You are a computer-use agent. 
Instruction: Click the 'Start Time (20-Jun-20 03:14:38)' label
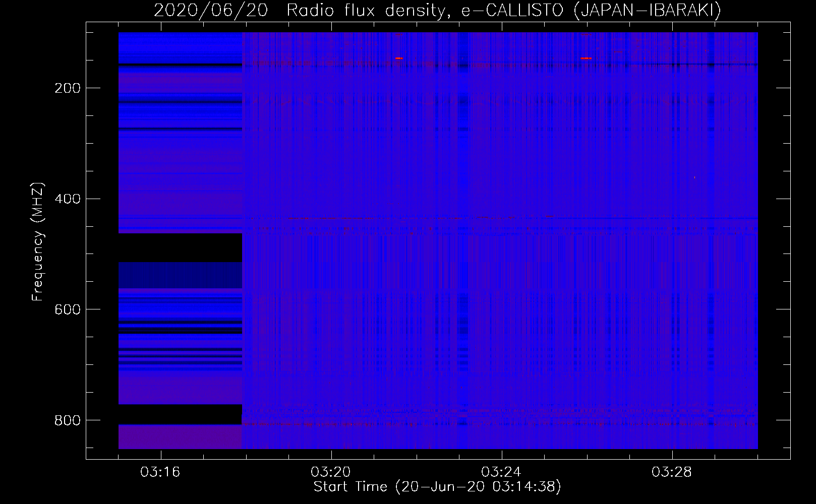pos(437,487)
